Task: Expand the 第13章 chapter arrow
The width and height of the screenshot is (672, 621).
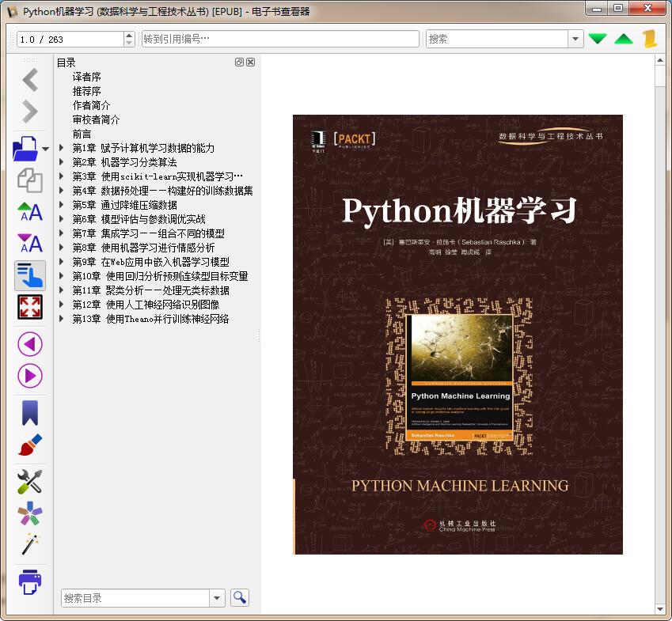Action: 61,319
